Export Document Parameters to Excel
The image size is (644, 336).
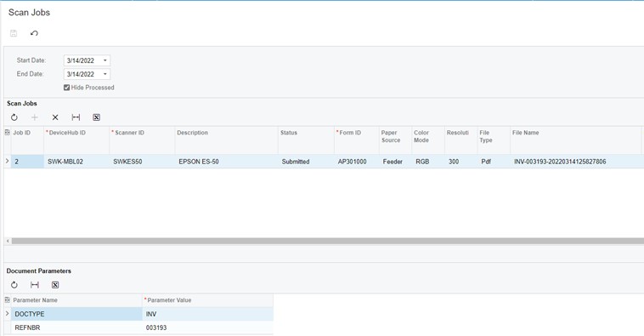click(x=55, y=285)
